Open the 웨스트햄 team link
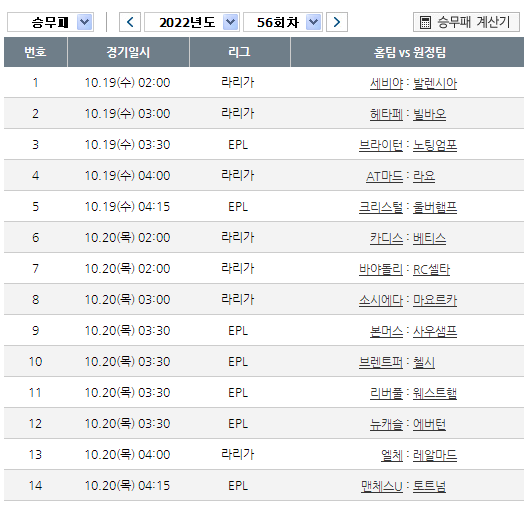This screenshot has height=511, width=524. (x=435, y=393)
